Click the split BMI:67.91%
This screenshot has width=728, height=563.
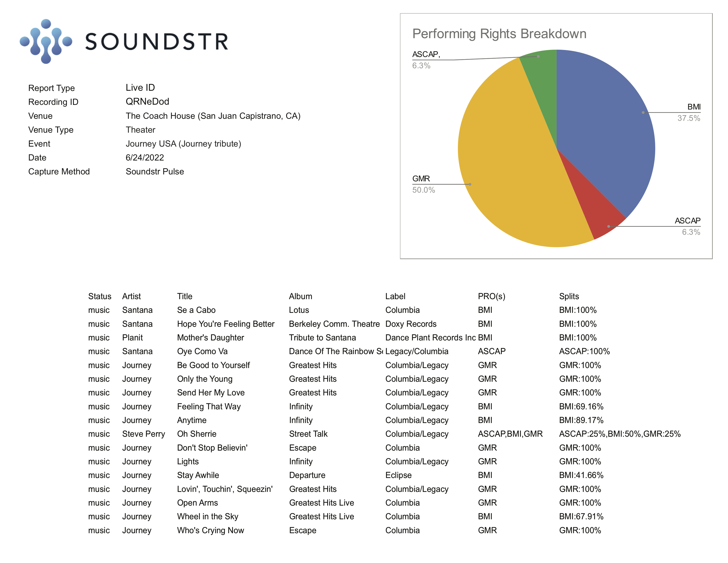click(x=581, y=516)
